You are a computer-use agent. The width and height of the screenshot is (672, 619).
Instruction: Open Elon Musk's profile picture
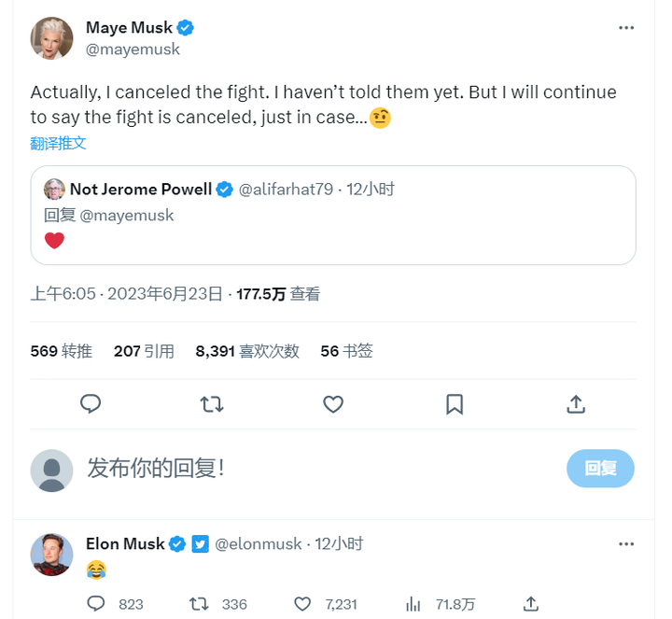coord(51,555)
